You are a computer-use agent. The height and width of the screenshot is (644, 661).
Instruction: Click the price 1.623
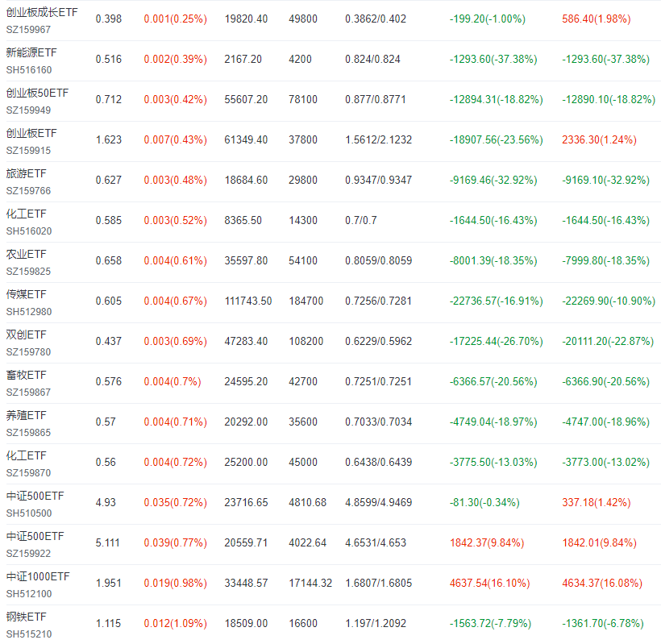point(108,140)
